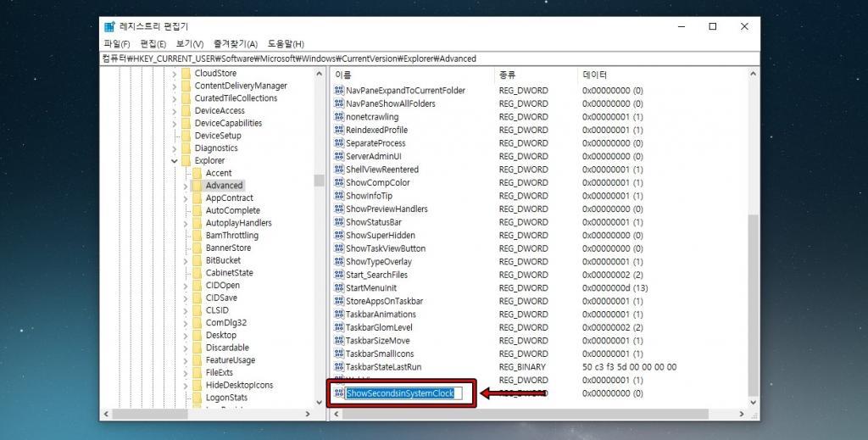Select the ShowSuperHidden value name
The image size is (868, 440).
point(381,235)
